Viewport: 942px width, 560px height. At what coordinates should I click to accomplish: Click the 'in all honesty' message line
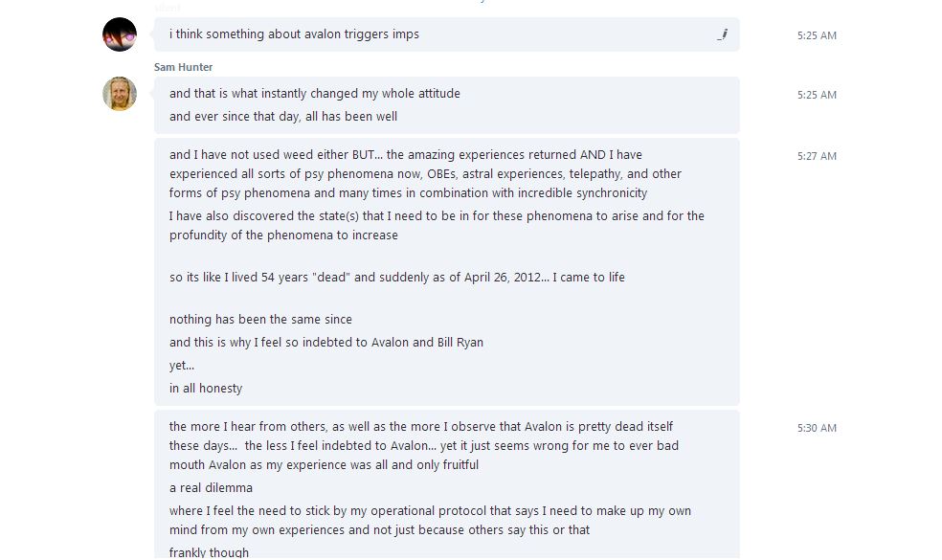(x=206, y=388)
